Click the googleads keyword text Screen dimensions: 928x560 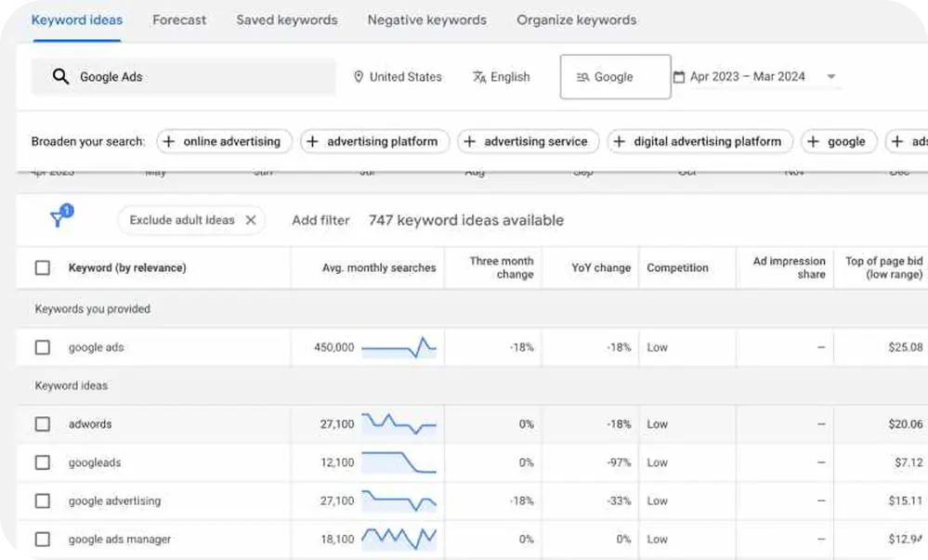tap(95, 462)
